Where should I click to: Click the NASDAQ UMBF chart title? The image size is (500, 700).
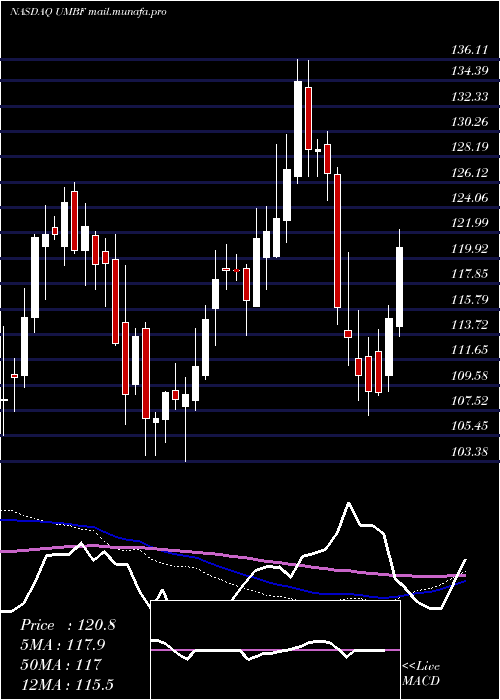(88, 12)
